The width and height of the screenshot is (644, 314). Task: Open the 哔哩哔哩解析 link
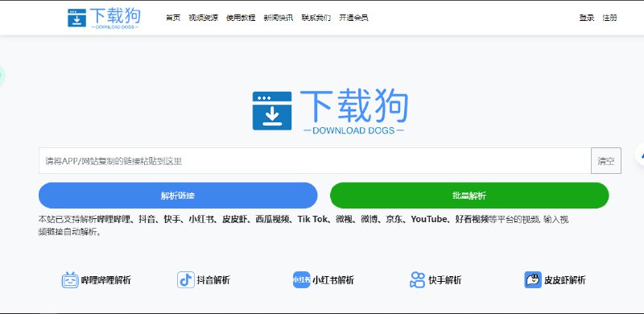coord(106,280)
